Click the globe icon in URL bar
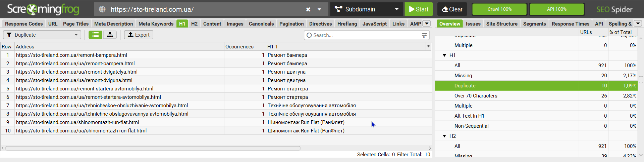 (x=102, y=9)
